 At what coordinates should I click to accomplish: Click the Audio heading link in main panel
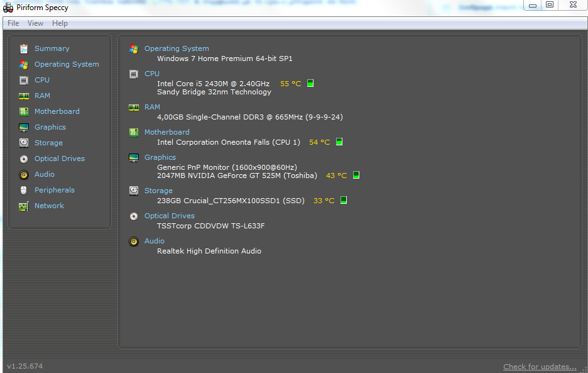tap(155, 241)
